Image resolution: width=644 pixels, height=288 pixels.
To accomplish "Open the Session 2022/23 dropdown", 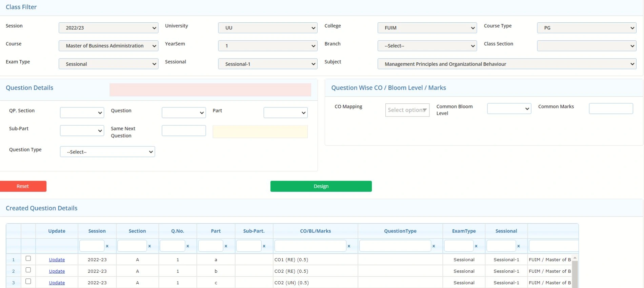I will click(x=108, y=28).
